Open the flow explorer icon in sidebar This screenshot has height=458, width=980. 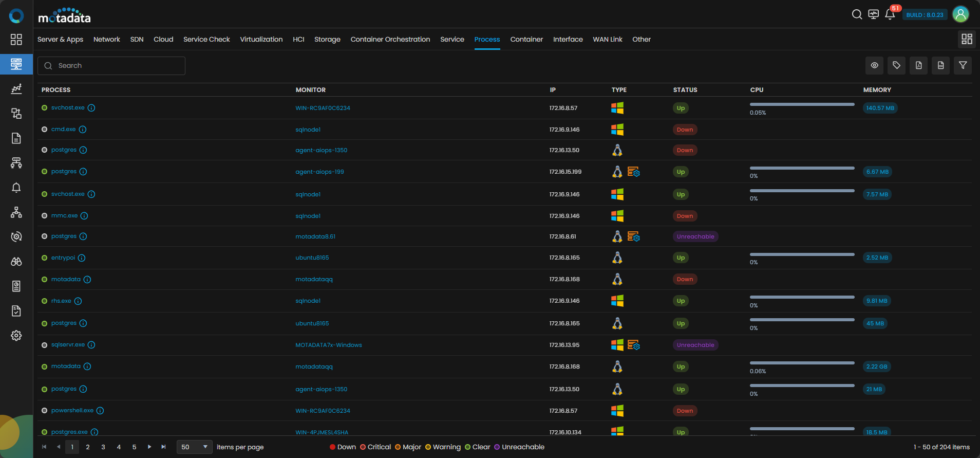pos(16,163)
